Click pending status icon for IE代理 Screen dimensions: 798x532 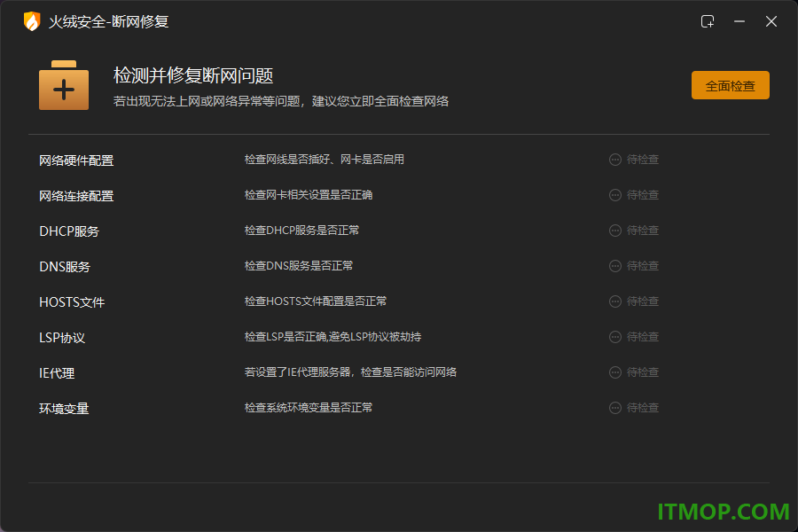click(615, 372)
